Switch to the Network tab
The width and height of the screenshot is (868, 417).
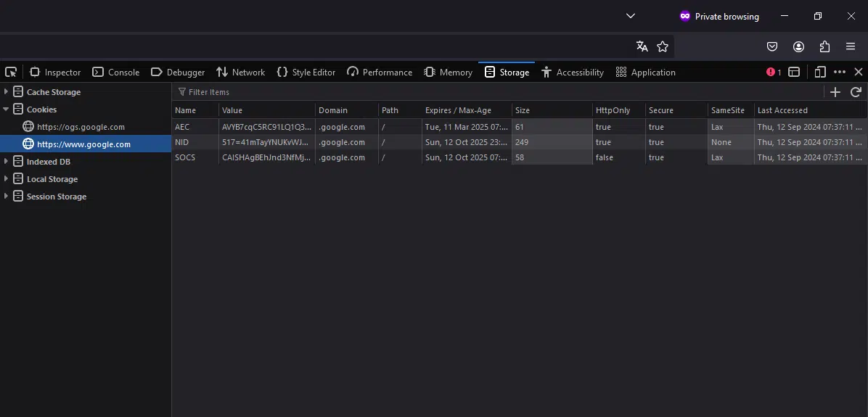pyautogui.click(x=241, y=72)
